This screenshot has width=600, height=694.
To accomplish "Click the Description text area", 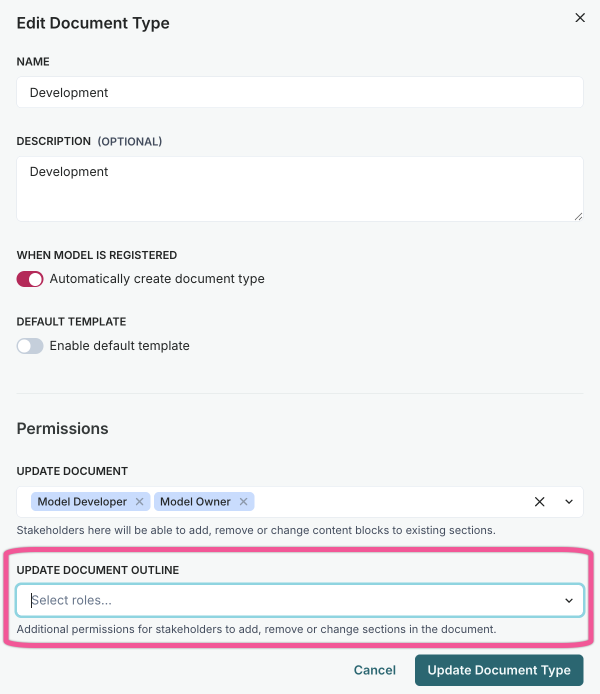I will click(x=300, y=188).
